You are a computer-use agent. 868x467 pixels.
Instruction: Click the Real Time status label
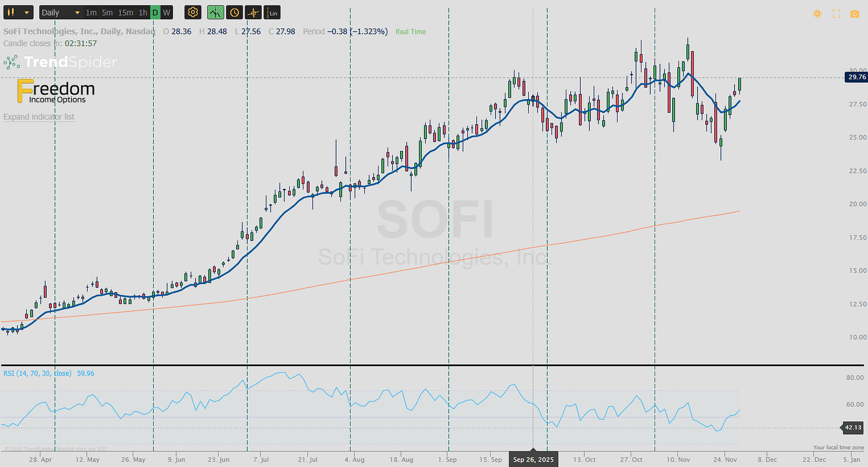411,32
